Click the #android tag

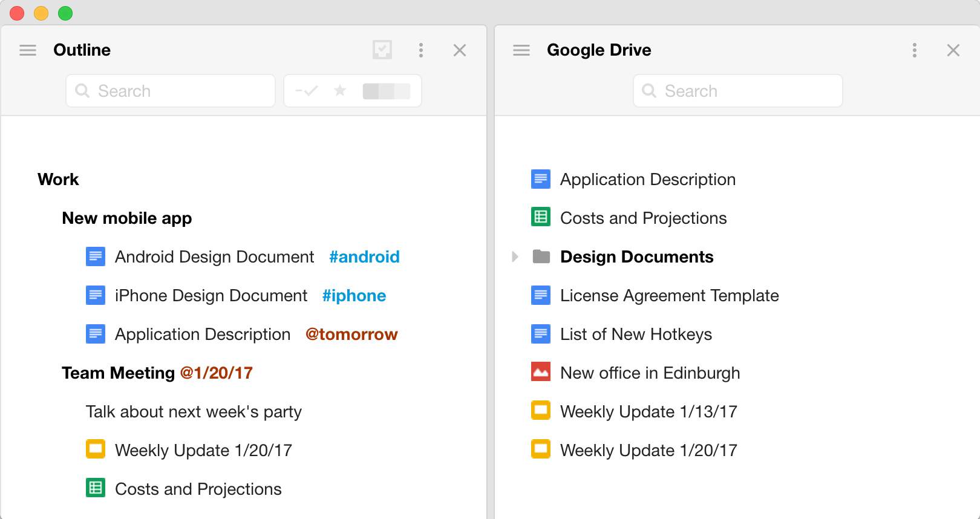coord(364,257)
